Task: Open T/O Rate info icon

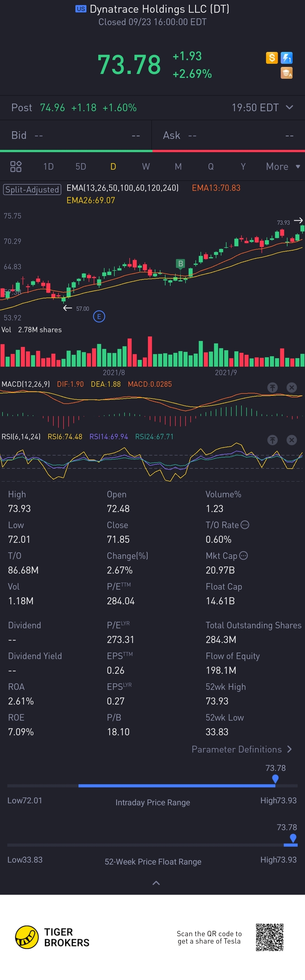Action: 245,525
